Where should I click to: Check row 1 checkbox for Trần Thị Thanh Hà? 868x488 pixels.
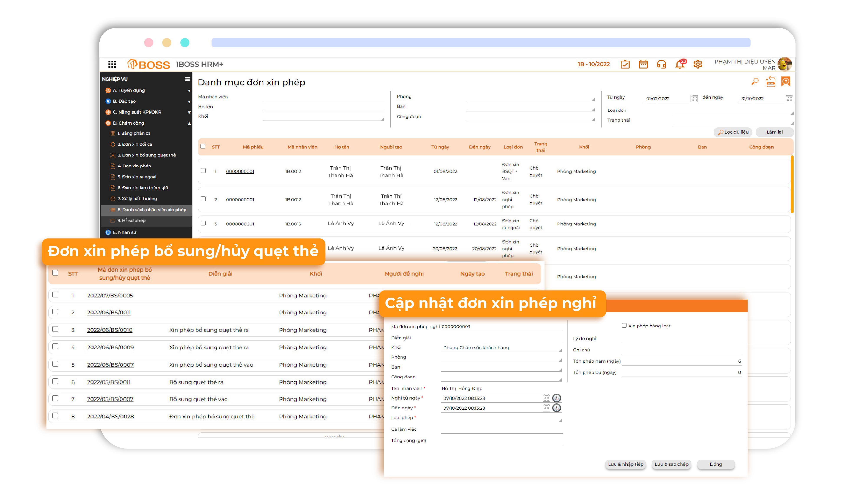[x=203, y=170]
